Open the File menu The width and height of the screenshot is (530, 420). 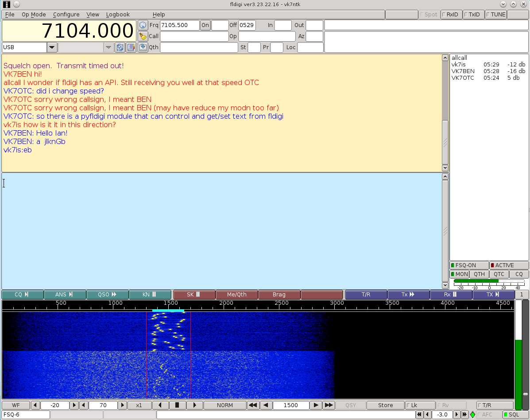pos(10,15)
